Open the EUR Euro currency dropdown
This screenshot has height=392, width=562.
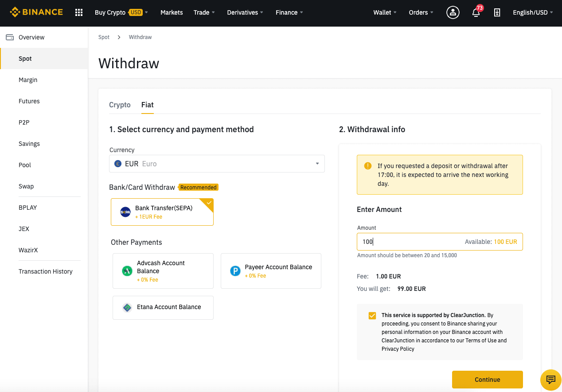click(x=217, y=164)
